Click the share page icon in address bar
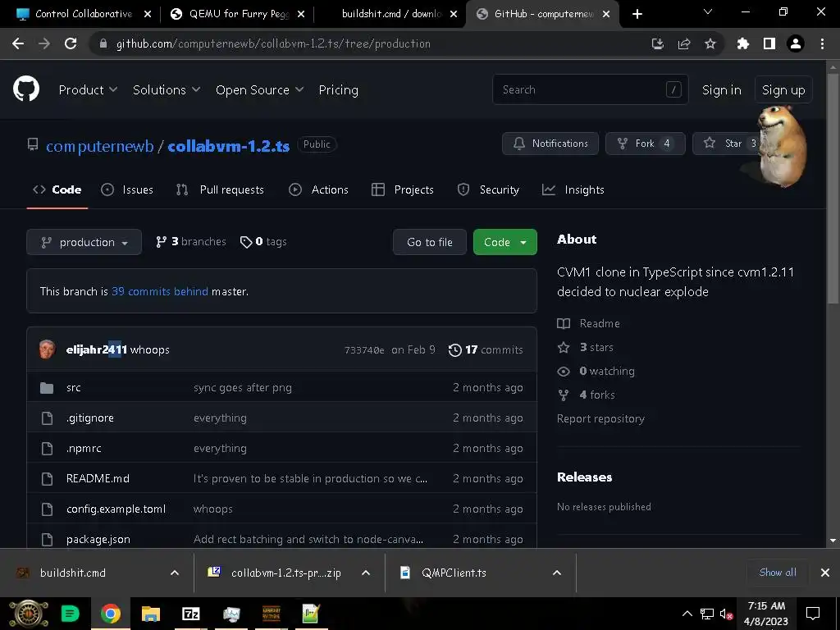Screen dimensions: 840x630 click(x=684, y=44)
